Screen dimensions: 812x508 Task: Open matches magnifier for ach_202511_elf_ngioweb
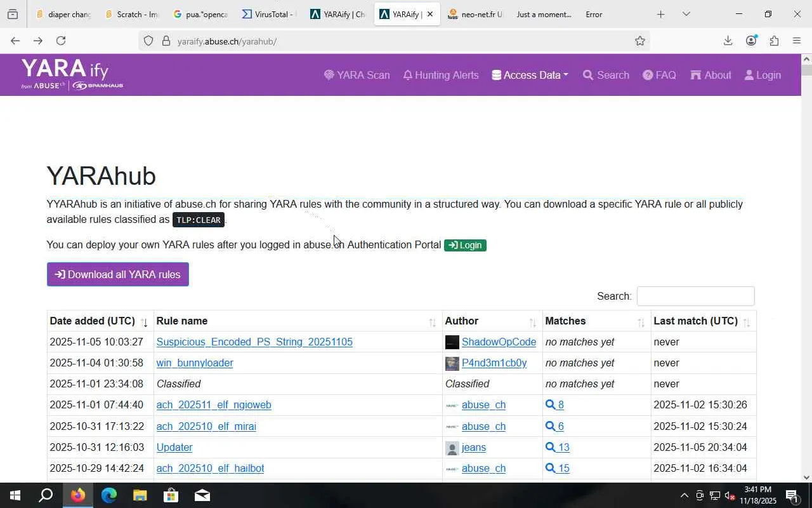click(x=554, y=405)
